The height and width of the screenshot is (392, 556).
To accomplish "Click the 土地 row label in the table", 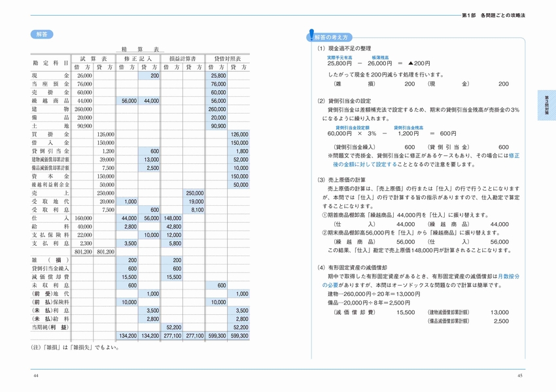I will pyautogui.click(x=51, y=125).
